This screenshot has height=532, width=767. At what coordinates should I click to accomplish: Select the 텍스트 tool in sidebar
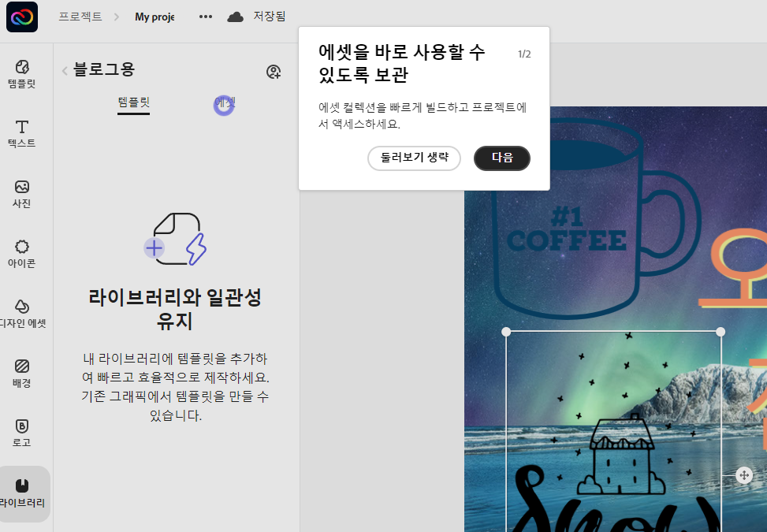click(x=22, y=133)
